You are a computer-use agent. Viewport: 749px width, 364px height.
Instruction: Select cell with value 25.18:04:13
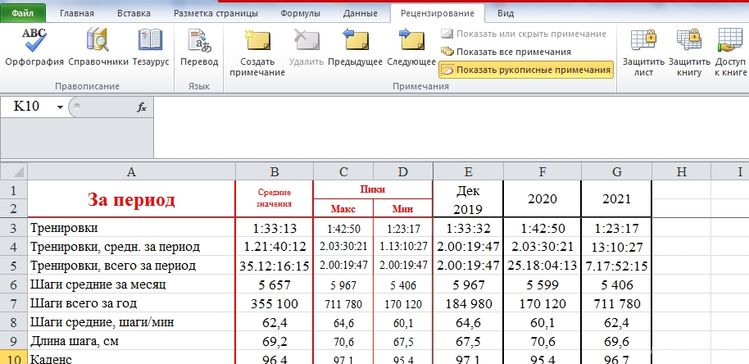click(542, 266)
